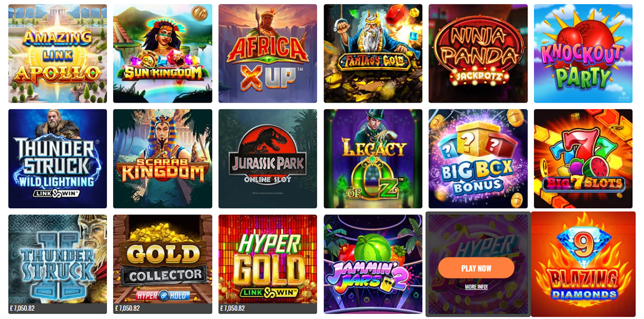Open the Knockout Party game tile
The height and width of the screenshot is (319, 644).
coord(583,53)
